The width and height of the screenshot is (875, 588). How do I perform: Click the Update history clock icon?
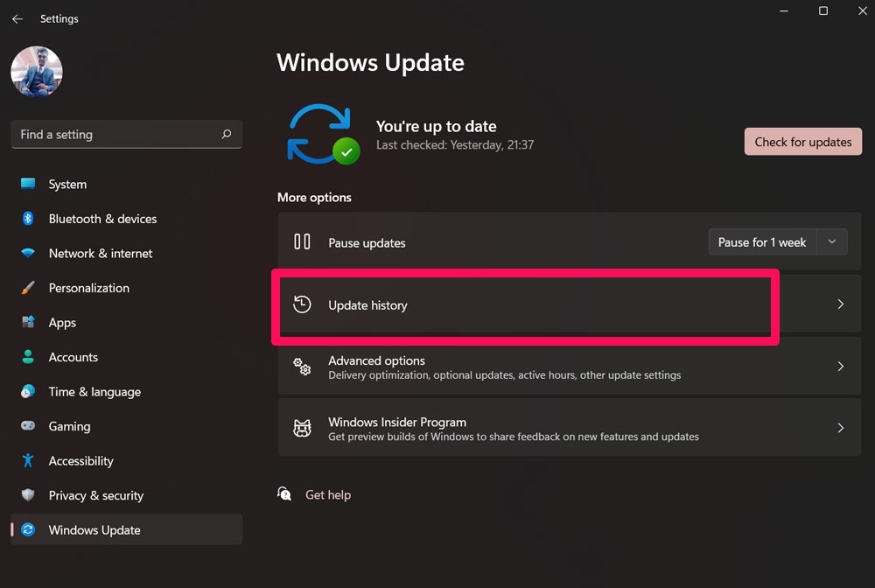(x=302, y=304)
